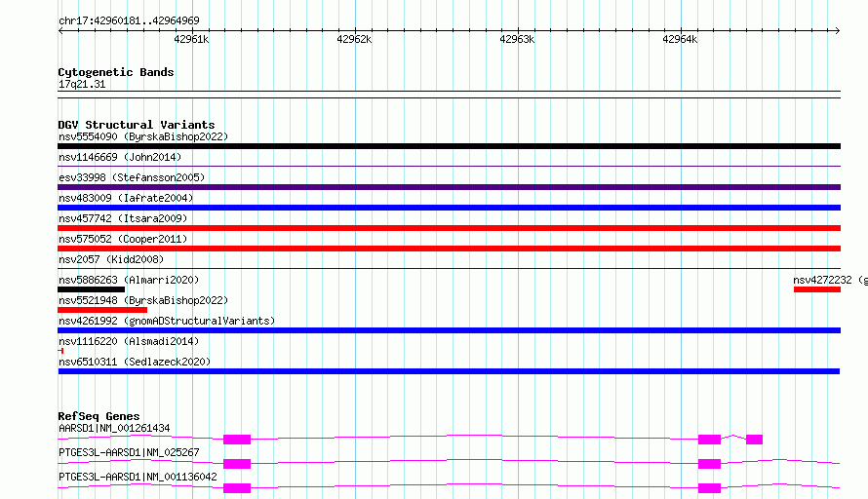Click the 42964k ruler position label

[x=679, y=39]
